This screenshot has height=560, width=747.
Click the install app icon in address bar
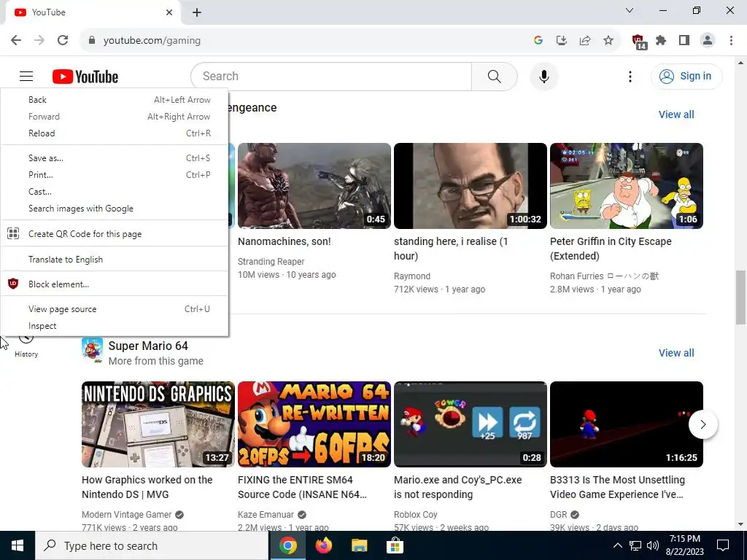pyautogui.click(x=562, y=41)
